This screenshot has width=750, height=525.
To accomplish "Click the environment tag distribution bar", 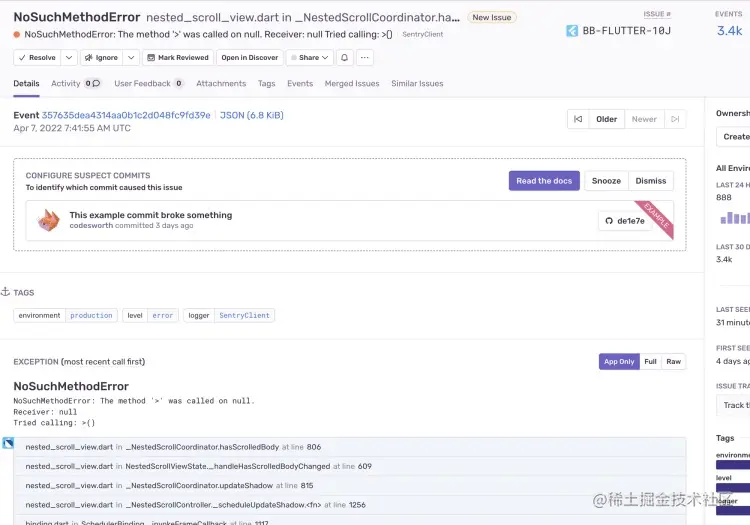I will click(x=733, y=464).
